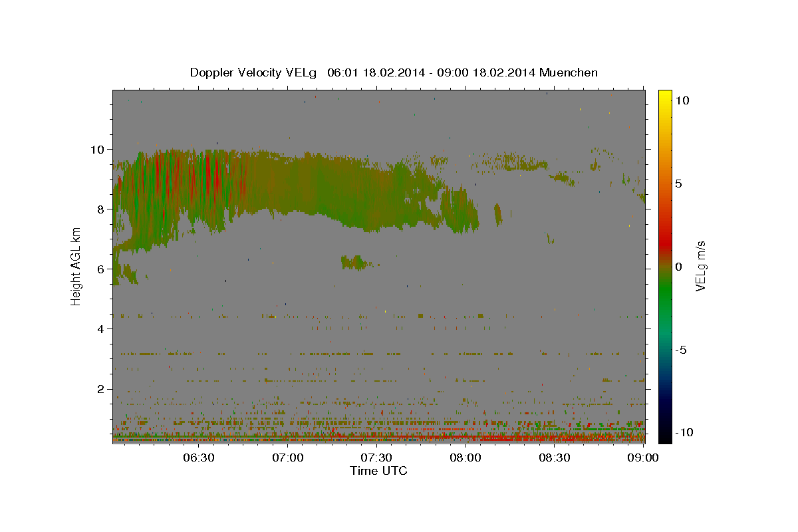
Task: Click the 'Height AGL km' axis title
Action: pos(76,267)
